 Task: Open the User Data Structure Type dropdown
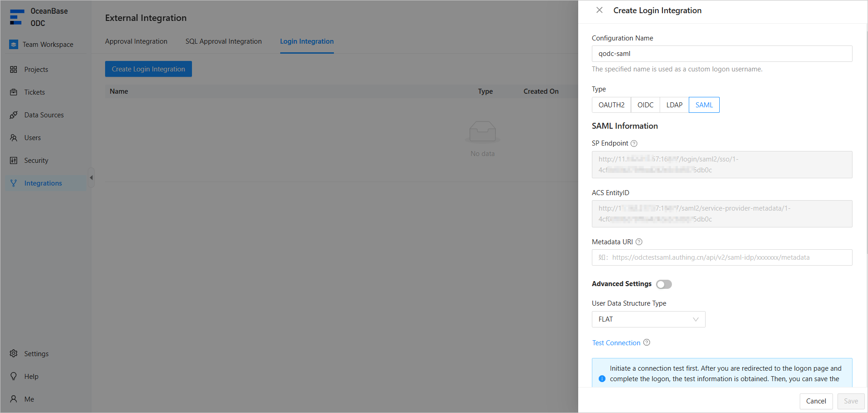pos(648,319)
